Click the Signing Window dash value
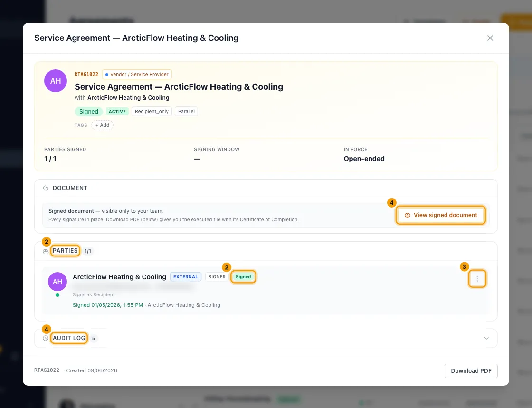 197,159
